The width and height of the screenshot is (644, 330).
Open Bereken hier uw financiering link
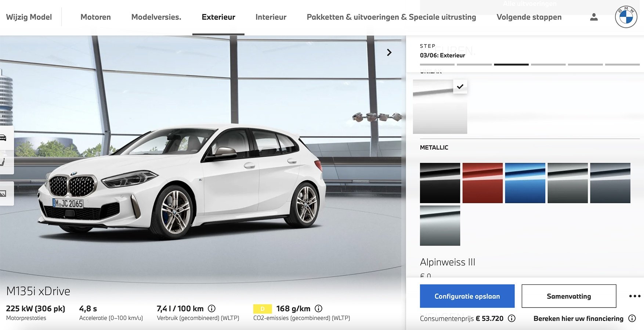pos(578,319)
